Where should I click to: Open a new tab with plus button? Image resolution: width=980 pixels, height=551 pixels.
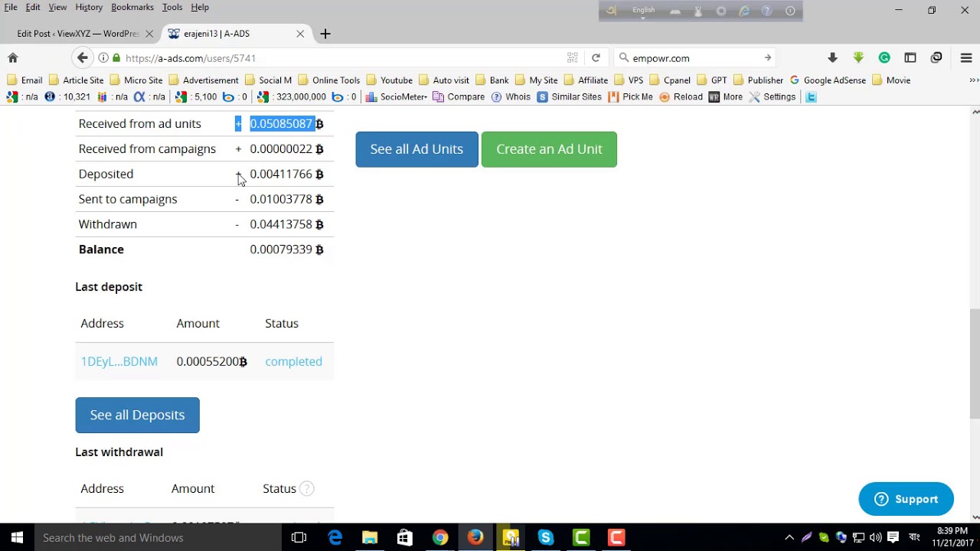point(325,34)
